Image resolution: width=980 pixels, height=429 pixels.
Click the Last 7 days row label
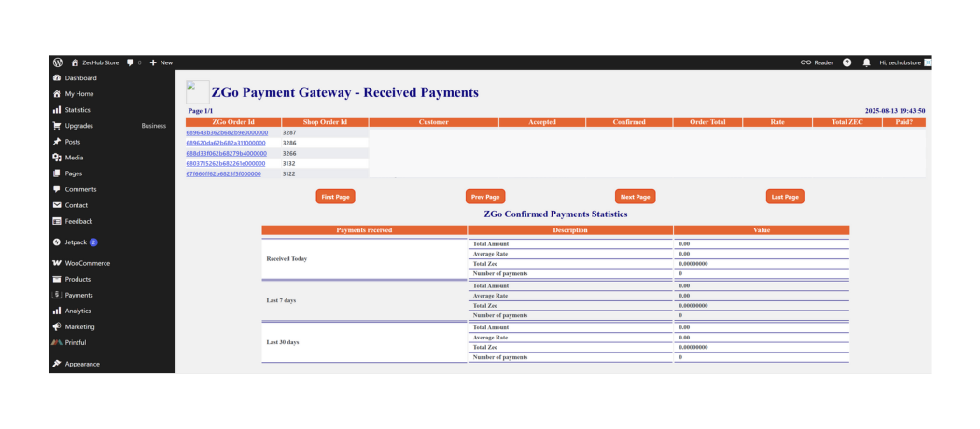tap(281, 300)
